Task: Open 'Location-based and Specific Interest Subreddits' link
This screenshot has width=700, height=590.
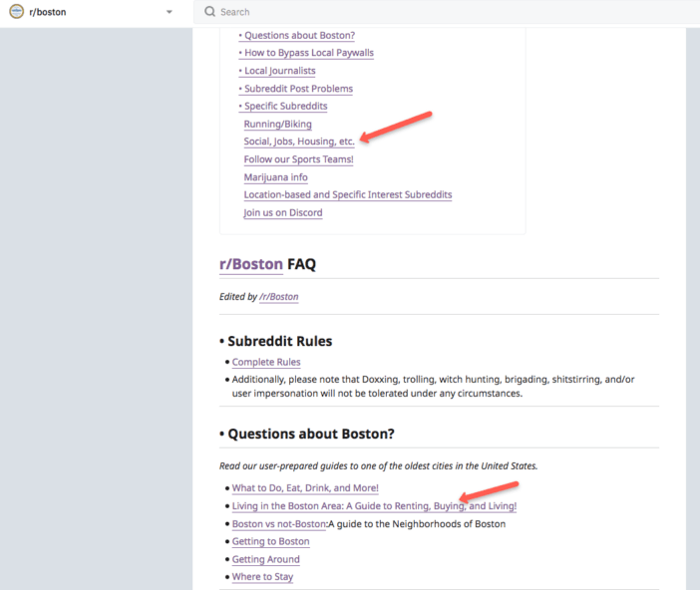Action: pos(348,194)
